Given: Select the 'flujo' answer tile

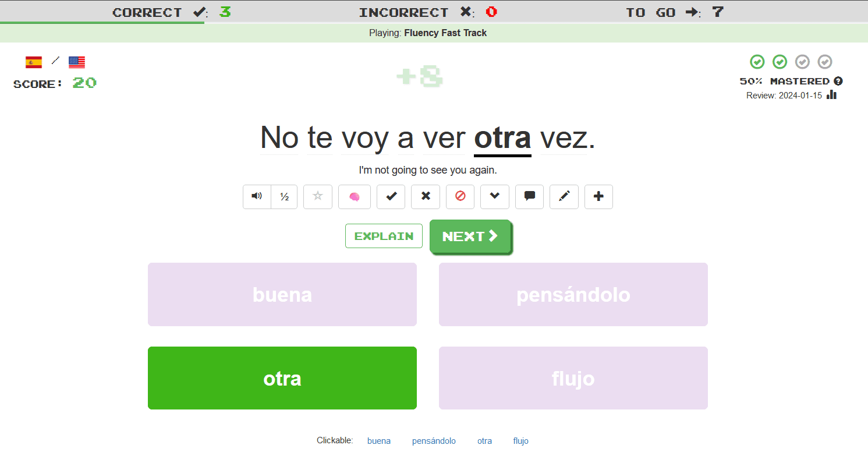Looking at the screenshot, I should (573, 378).
